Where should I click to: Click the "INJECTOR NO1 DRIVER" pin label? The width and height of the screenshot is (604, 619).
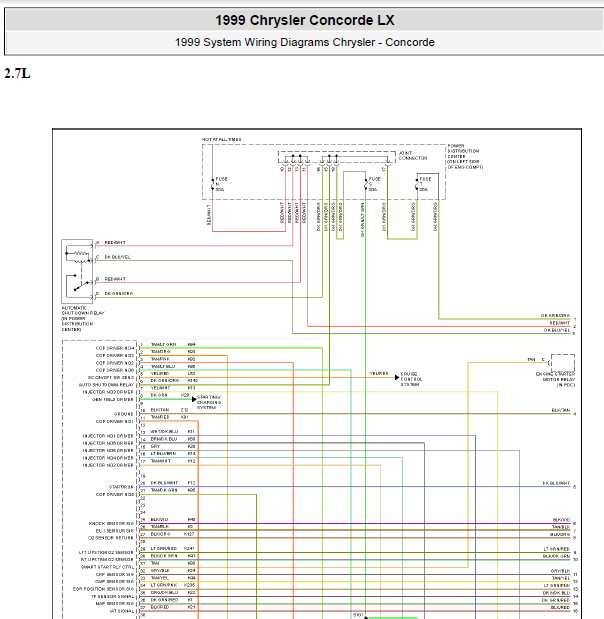[108, 436]
